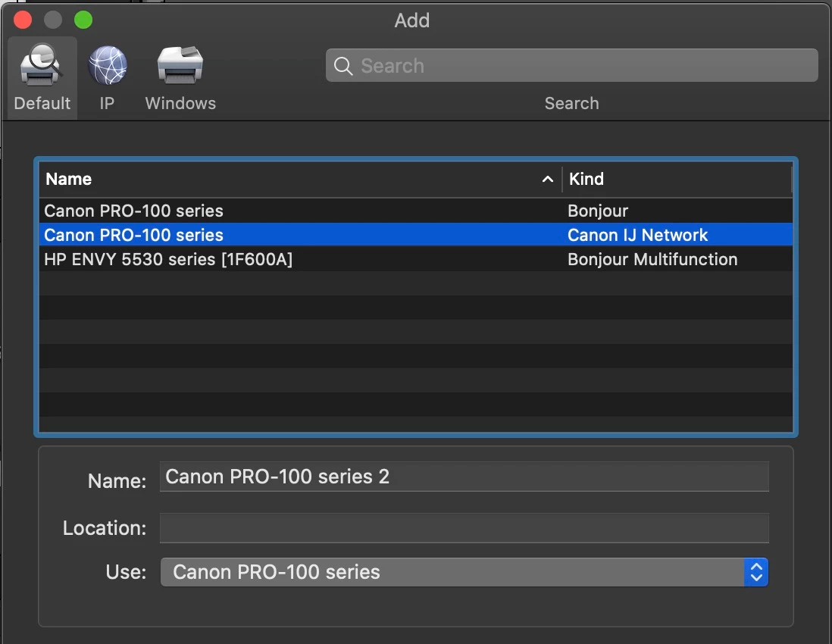Open the Windows printer sharing icon

pyautogui.click(x=180, y=66)
